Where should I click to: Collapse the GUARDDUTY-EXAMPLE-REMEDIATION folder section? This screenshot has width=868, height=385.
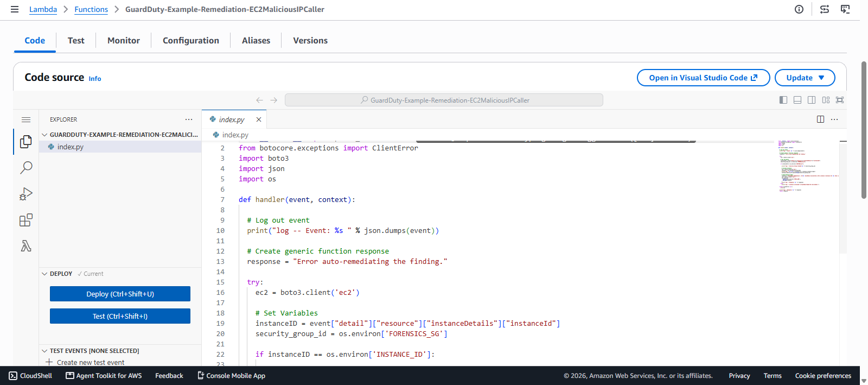[120, 135]
